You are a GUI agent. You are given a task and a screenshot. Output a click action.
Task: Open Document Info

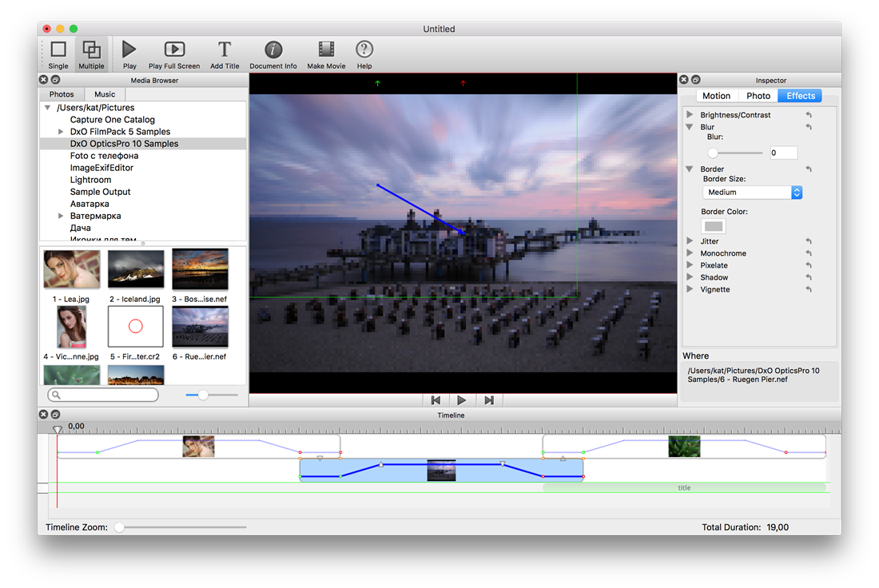[273, 50]
